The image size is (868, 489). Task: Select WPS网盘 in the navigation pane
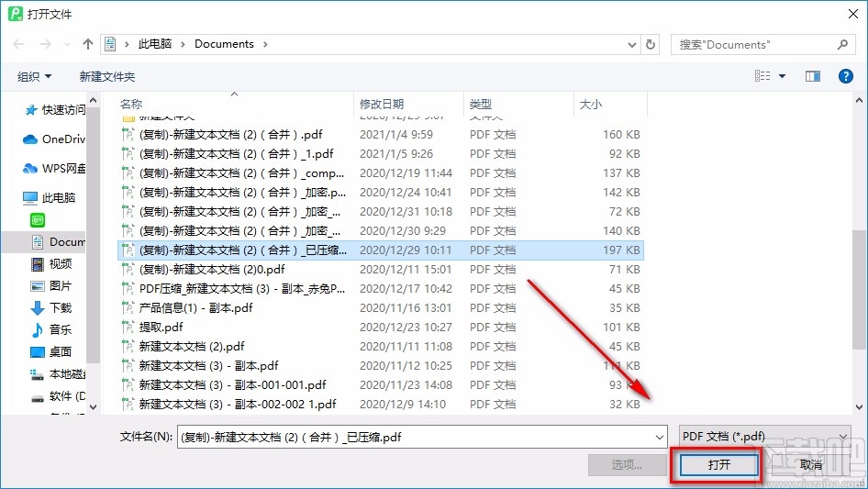point(54,169)
